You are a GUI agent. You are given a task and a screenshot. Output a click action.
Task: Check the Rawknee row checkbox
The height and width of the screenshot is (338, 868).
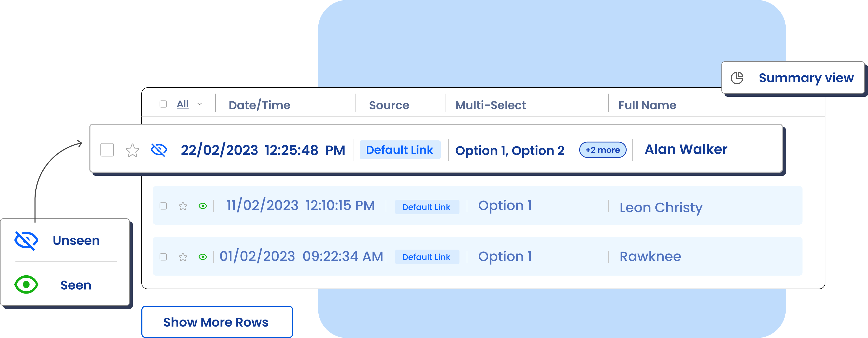[163, 257]
